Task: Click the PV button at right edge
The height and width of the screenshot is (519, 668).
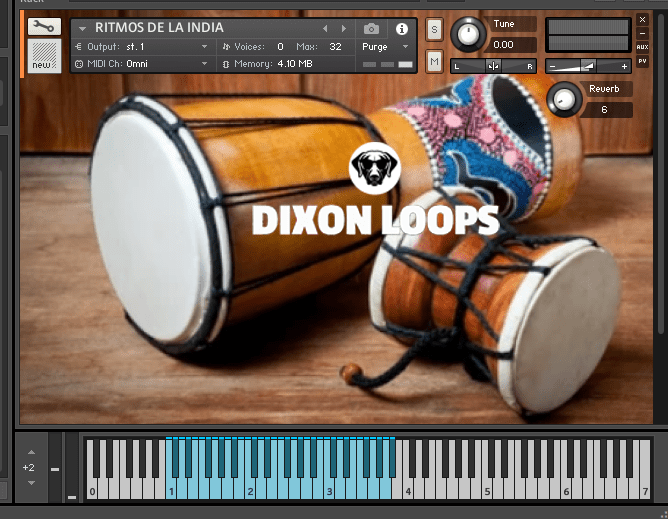Action: pyautogui.click(x=642, y=61)
